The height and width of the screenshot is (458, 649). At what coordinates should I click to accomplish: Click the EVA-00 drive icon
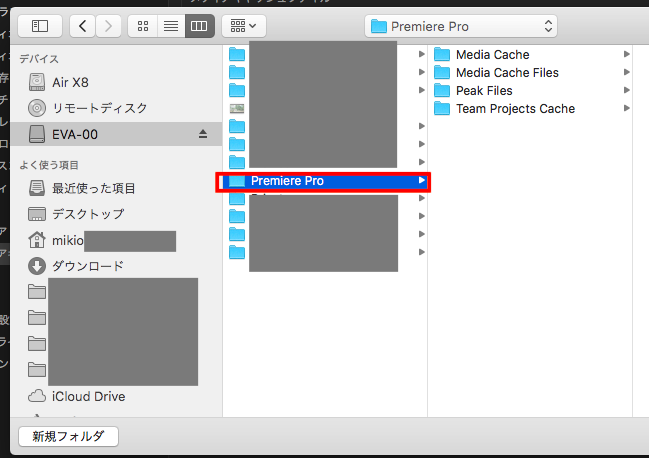(37, 134)
